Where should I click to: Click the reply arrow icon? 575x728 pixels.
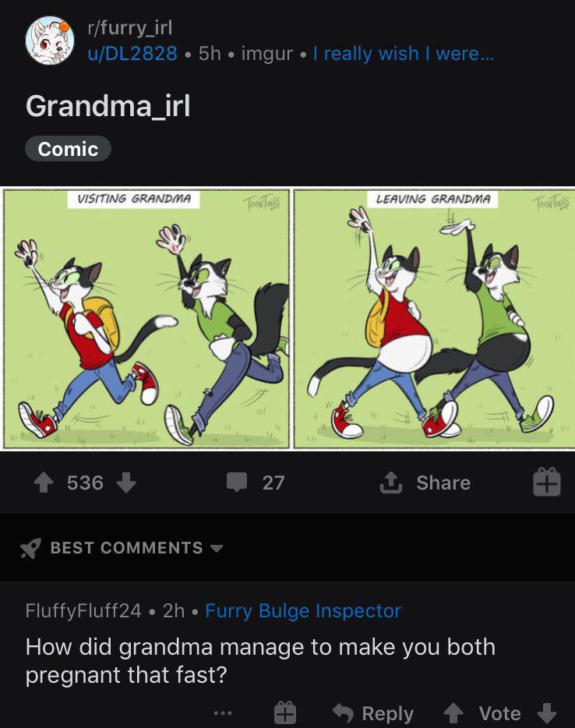(344, 713)
